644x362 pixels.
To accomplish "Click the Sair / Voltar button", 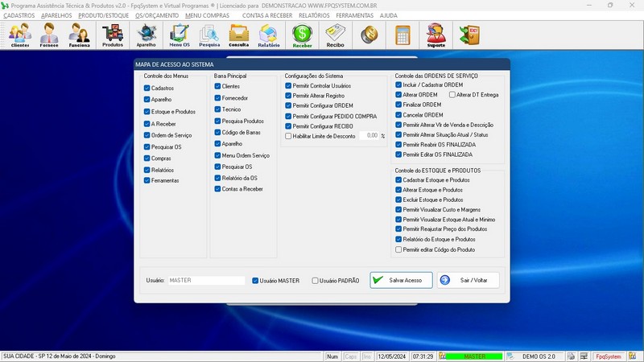I will point(468,280).
